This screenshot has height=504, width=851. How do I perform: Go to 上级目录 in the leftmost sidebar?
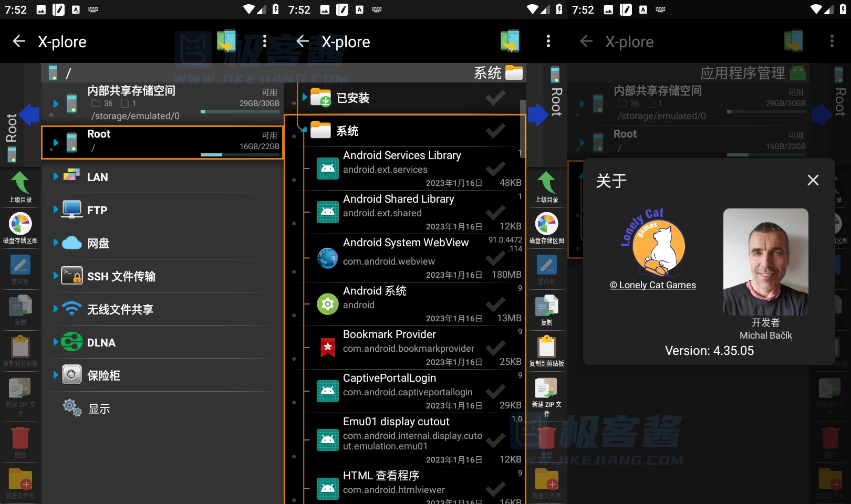[x=20, y=187]
